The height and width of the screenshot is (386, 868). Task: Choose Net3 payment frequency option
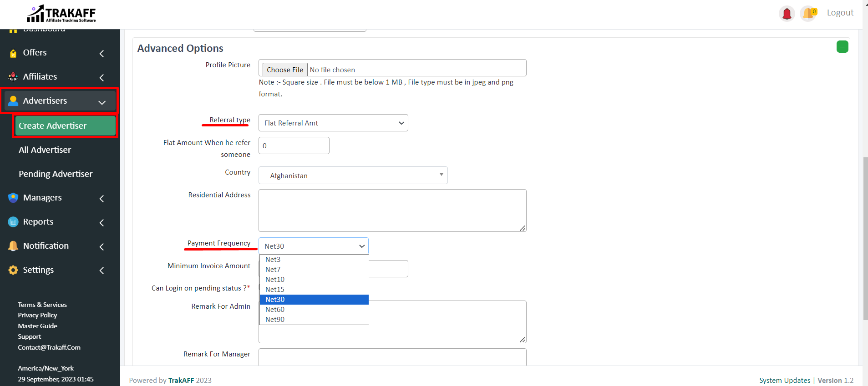(x=314, y=260)
